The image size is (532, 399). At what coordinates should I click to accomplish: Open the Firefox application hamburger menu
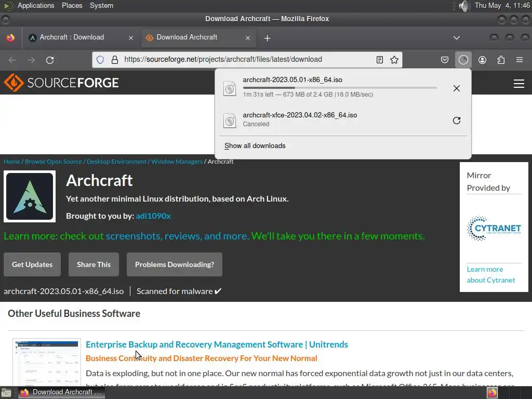click(520, 60)
